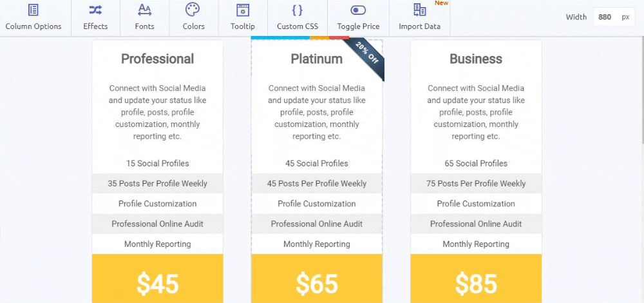644x303 pixels.
Task: Click the Toggle Price switch icon
Action: [358, 10]
